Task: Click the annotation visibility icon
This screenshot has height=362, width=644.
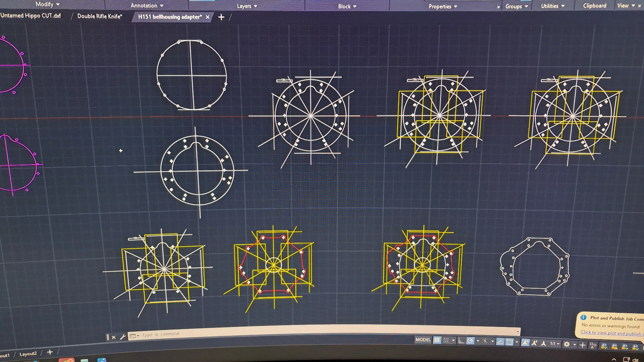Action: coord(525,343)
